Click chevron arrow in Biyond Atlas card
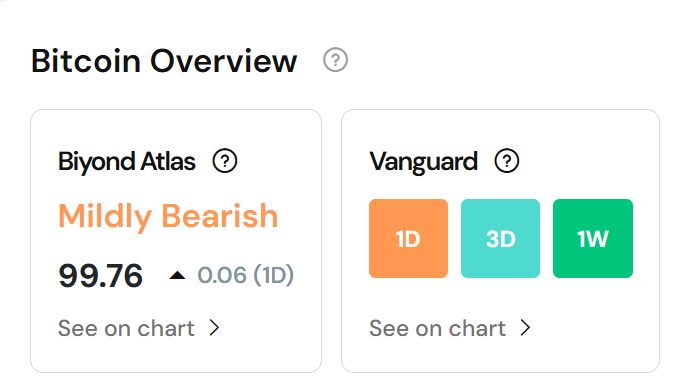680x389 pixels. click(214, 328)
